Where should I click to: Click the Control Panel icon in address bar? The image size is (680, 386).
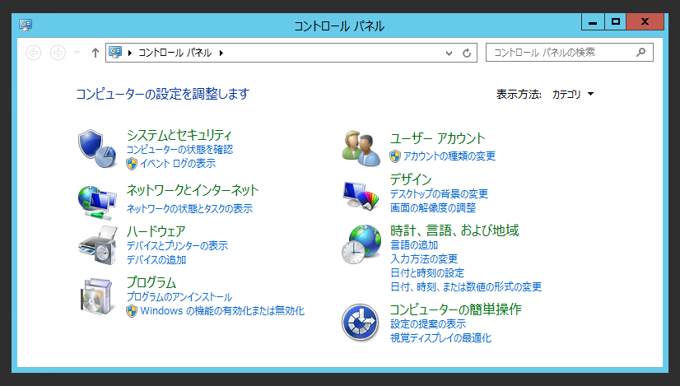(x=115, y=52)
